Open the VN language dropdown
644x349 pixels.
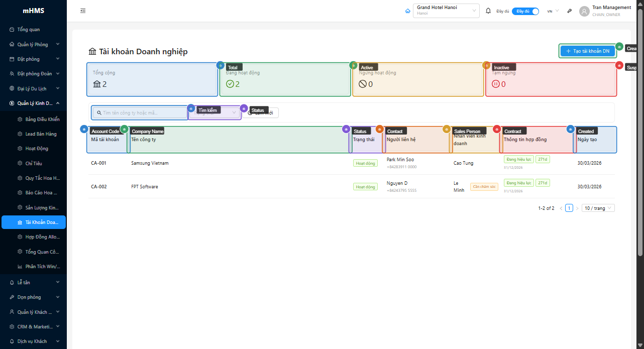coord(553,11)
